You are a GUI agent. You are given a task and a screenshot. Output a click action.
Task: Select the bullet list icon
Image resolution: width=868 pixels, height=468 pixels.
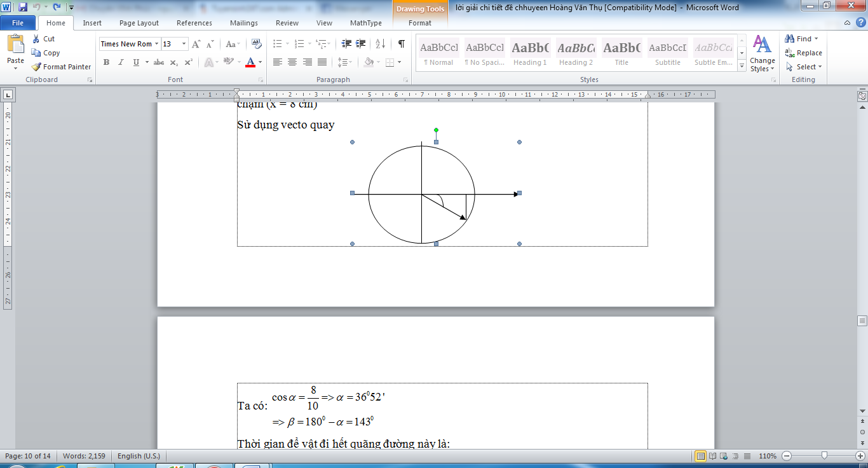click(x=277, y=44)
